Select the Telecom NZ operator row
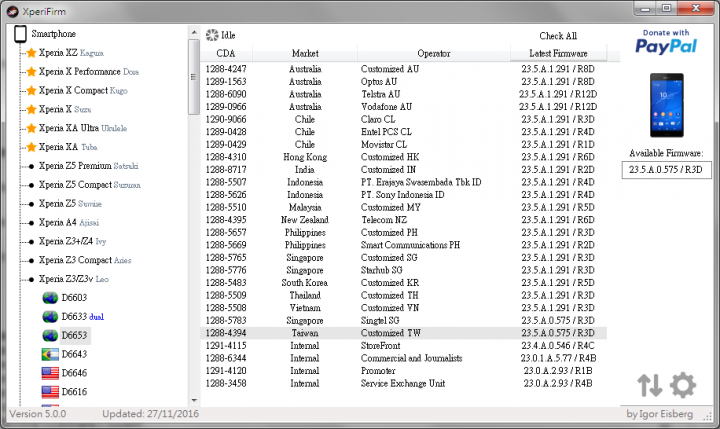720x429 pixels. 404,220
